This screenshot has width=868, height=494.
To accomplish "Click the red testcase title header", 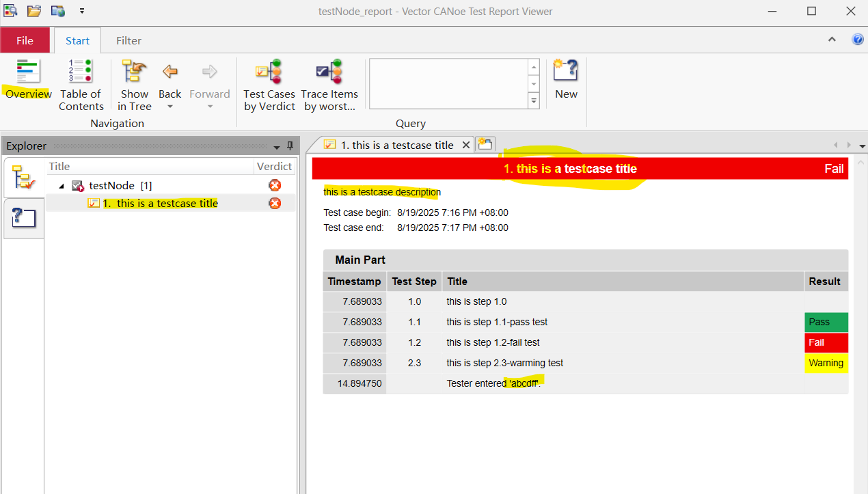I will (x=580, y=169).
